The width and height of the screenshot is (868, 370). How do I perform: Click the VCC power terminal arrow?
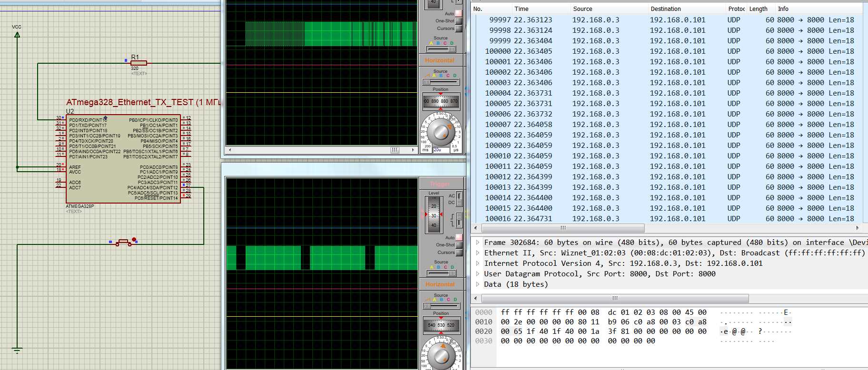click(x=17, y=34)
